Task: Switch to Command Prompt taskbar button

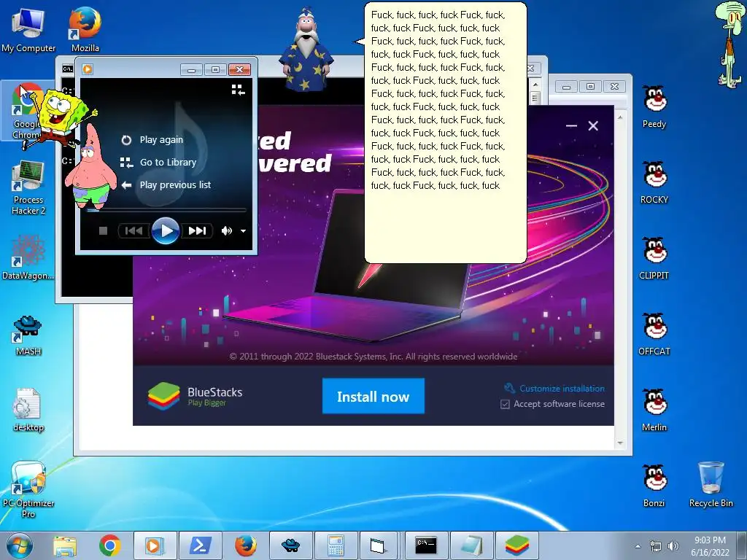Action: click(x=426, y=545)
